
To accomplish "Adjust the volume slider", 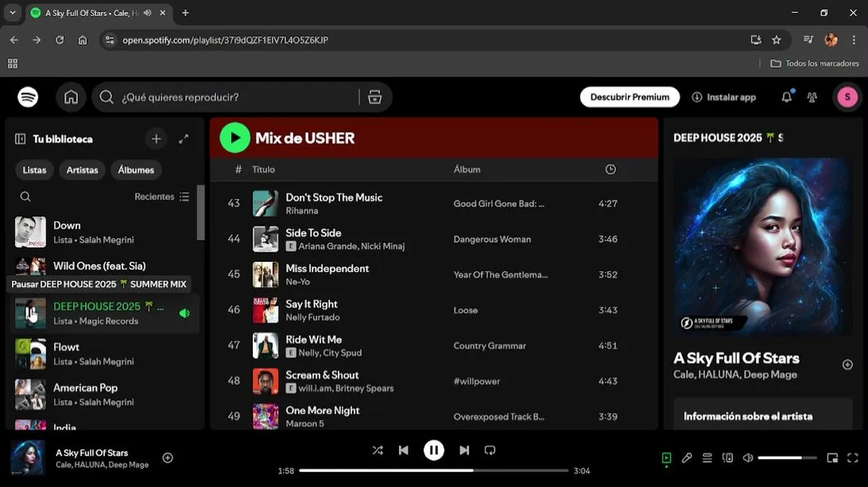I will pos(789,458).
